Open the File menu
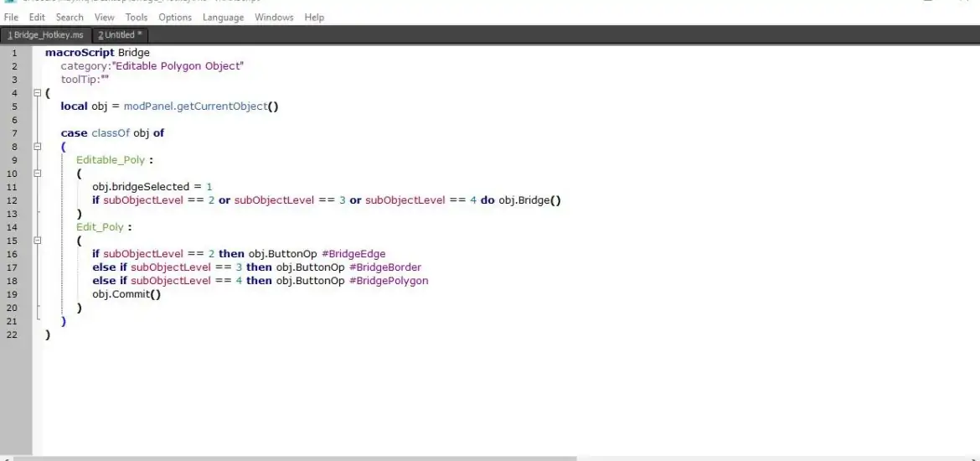The width and height of the screenshot is (980, 461). pyautogui.click(x=11, y=17)
